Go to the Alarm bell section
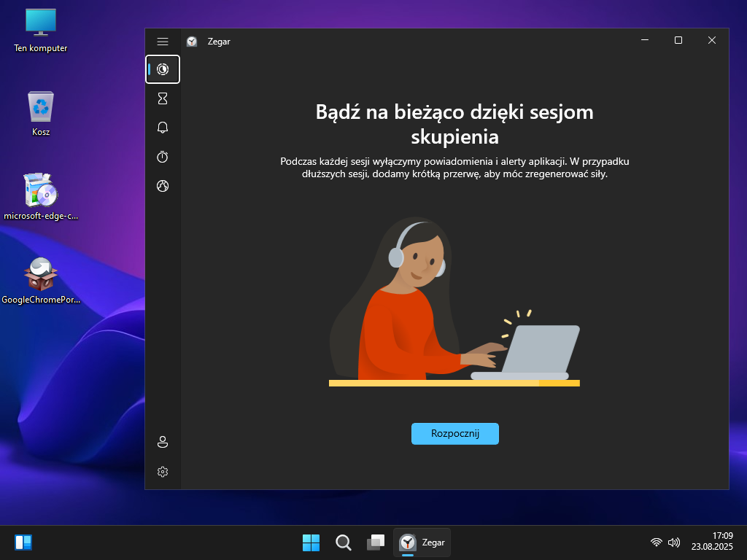Screen dimensions: 747x560 tap(163, 128)
